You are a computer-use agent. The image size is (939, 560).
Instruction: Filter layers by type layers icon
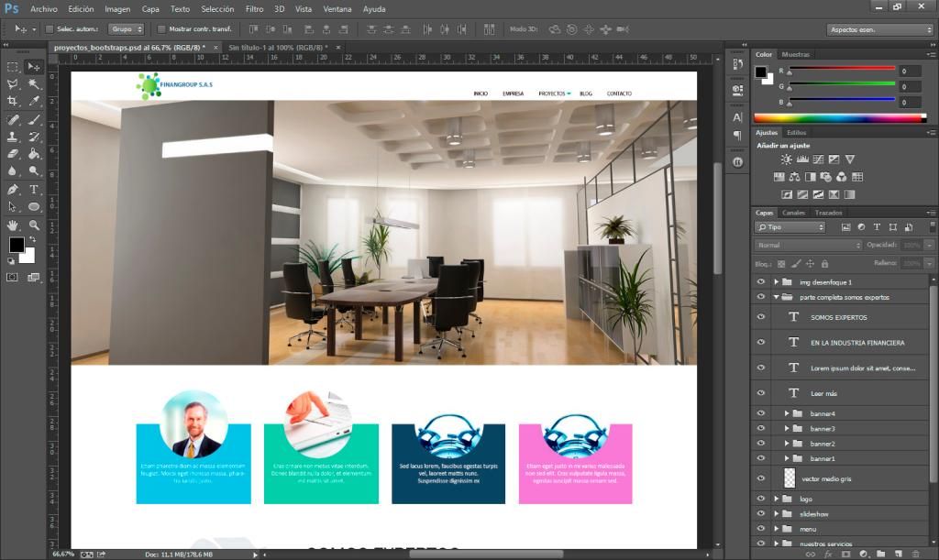click(877, 227)
